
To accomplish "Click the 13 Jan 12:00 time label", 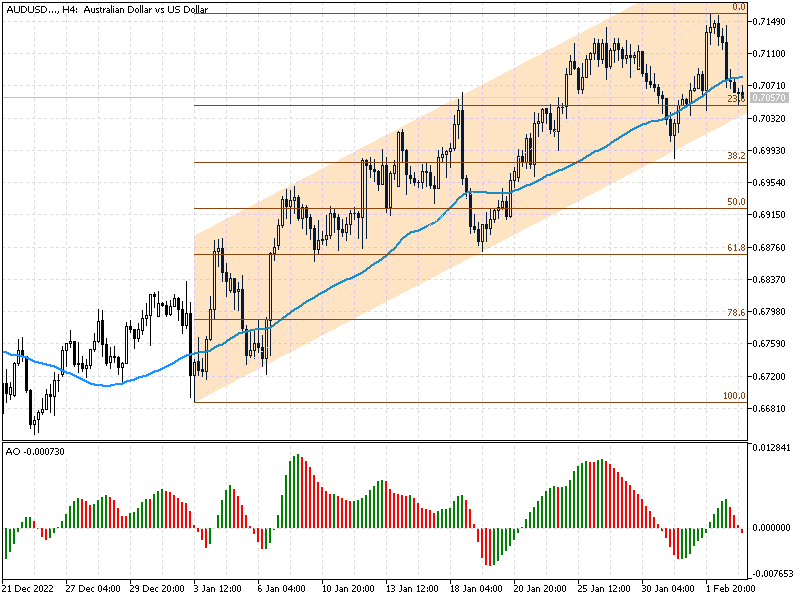I will click(412, 589).
